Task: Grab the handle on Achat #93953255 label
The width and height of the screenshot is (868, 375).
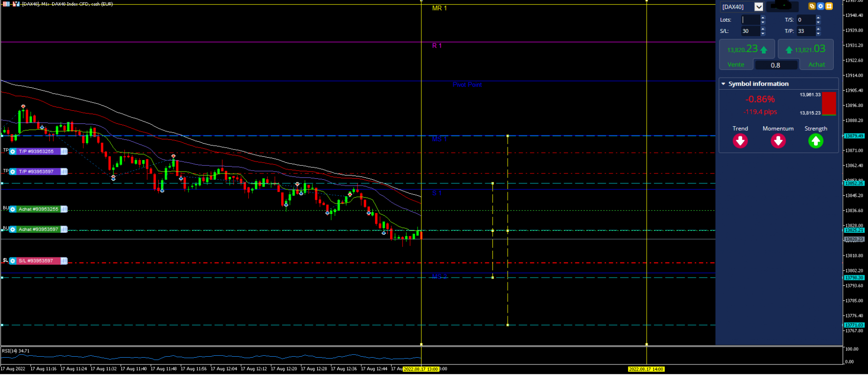Action: (64, 209)
